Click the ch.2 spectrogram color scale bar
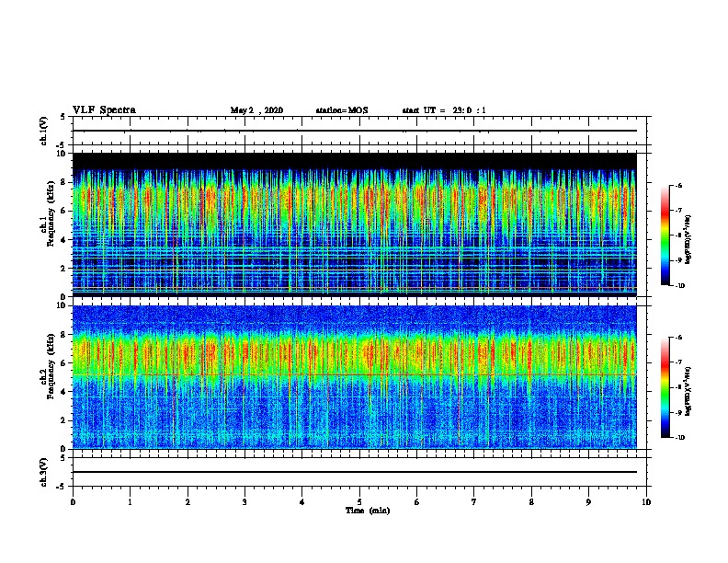Screen dimensions: 728x563 click(665, 387)
